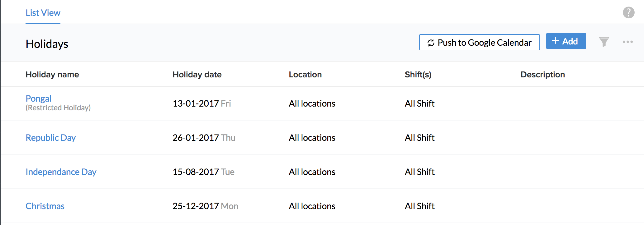The width and height of the screenshot is (644, 225).
Task: Click the Holiday date column header
Action: (197, 75)
